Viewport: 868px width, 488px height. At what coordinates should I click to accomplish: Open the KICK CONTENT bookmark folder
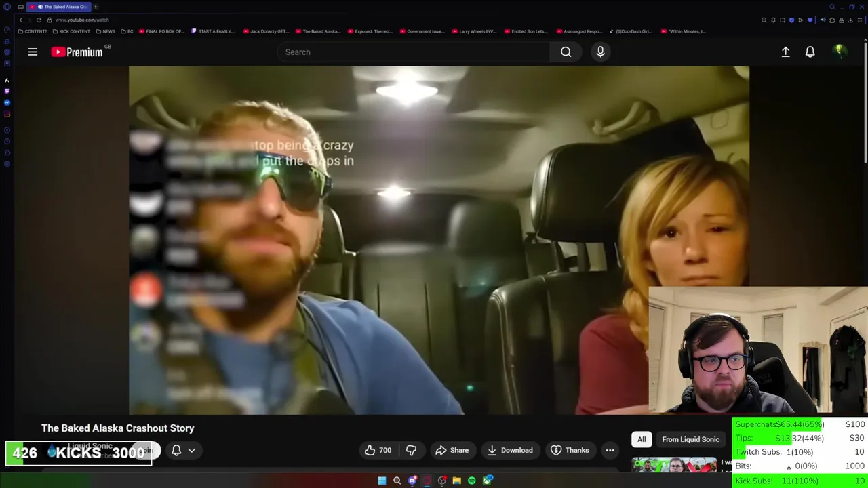[x=71, y=31]
